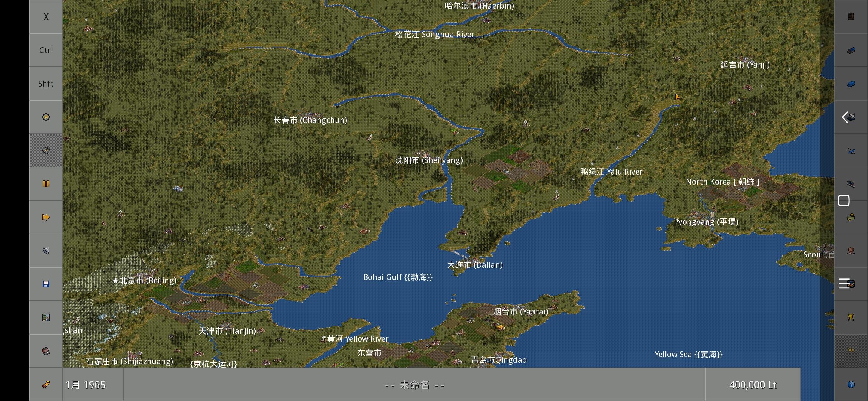Viewport: 868px width, 401px height.
Task: Click the 天津市 (Tianjin) town label
Action: [x=227, y=331]
